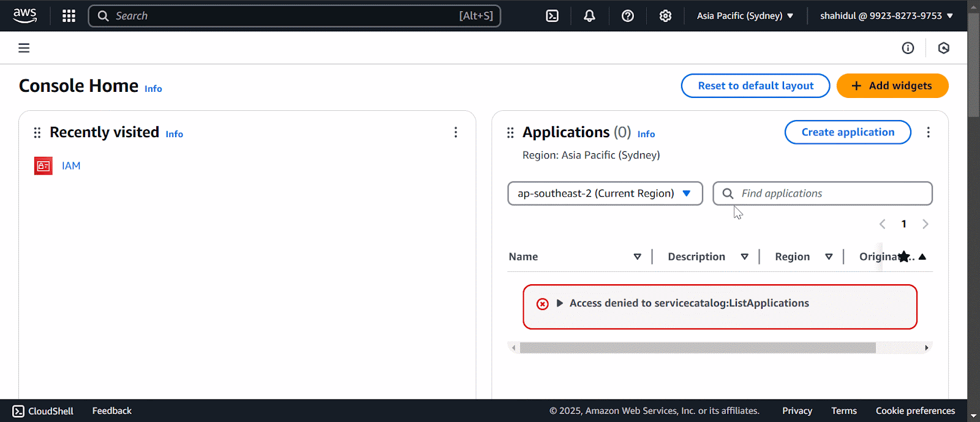
Task: Click Reset to default layout
Action: pos(756,86)
